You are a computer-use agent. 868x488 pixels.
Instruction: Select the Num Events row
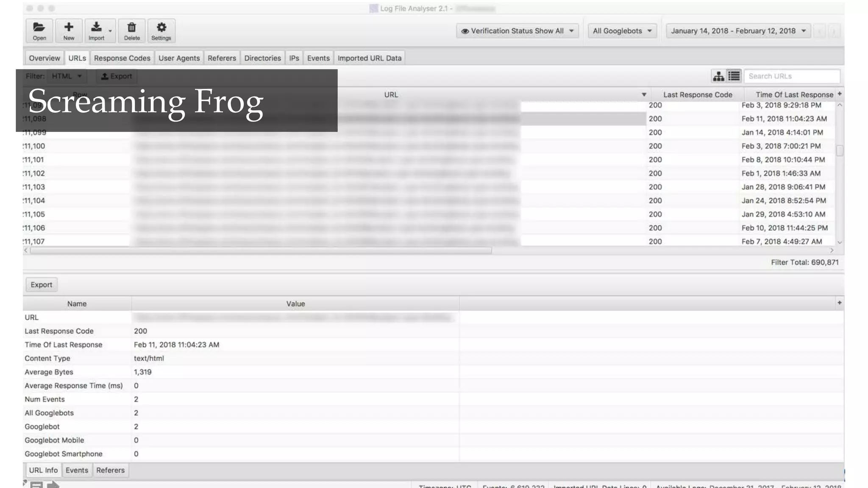point(433,399)
